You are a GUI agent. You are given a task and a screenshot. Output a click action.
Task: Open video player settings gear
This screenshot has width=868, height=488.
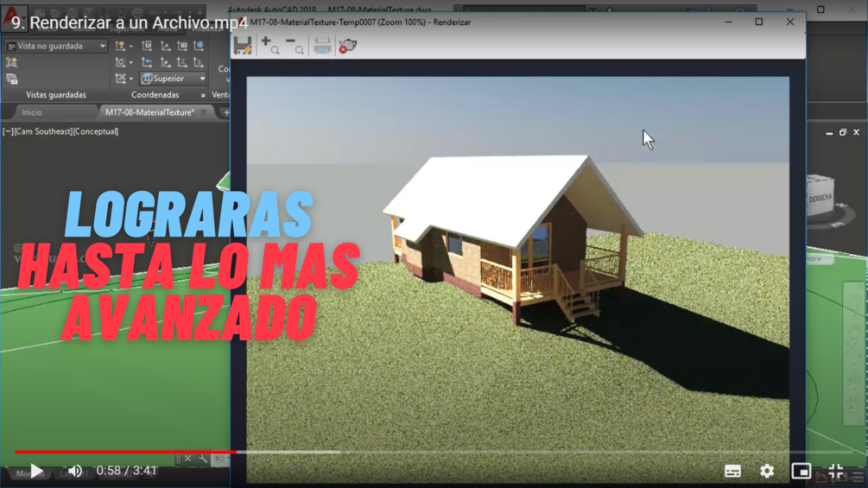tap(767, 471)
